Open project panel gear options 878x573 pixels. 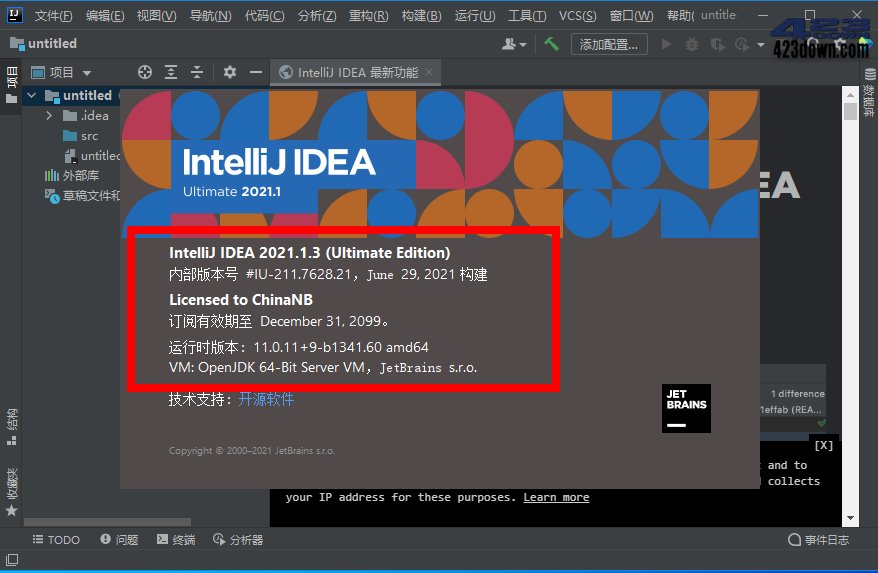[x=230, y=72]
